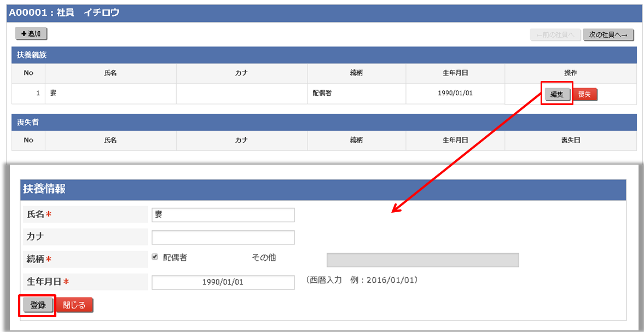This screenshot has width=644, height=332.
Task: Toggle the 配偶者 checkbox
Action: [x=155, y=257]
